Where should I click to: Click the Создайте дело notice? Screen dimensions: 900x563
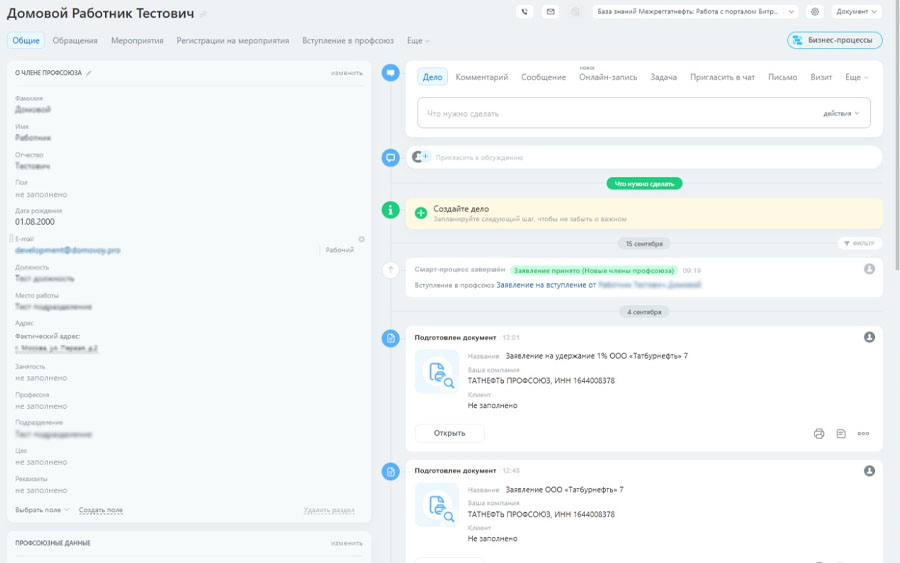(x=644, y=213)
